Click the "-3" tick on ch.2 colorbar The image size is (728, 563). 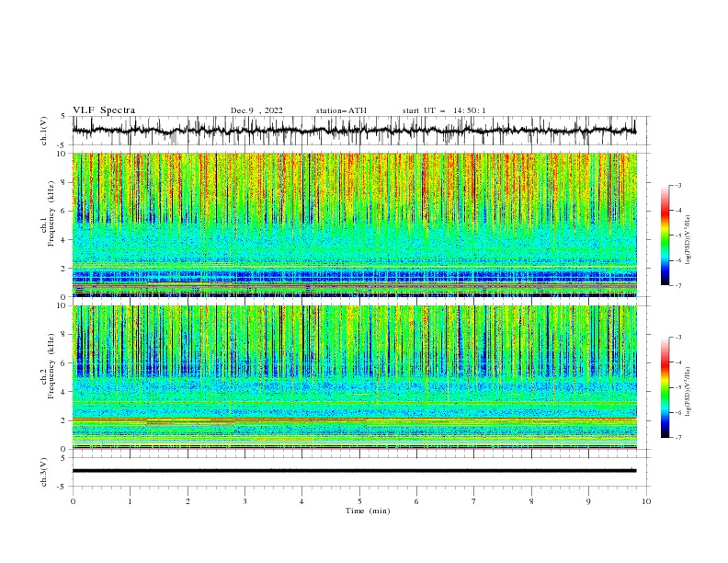(x=677, y=338)
